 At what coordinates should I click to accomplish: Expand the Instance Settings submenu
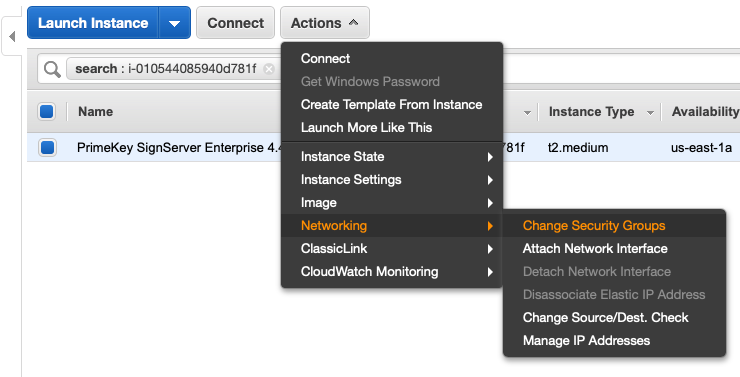coord(392,180)
